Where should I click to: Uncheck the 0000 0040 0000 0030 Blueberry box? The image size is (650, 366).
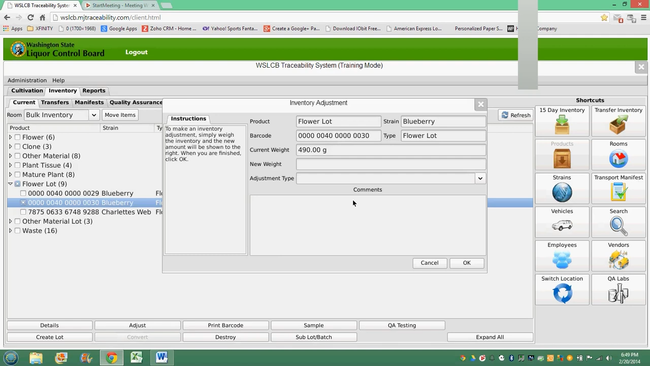coord(23,203)
